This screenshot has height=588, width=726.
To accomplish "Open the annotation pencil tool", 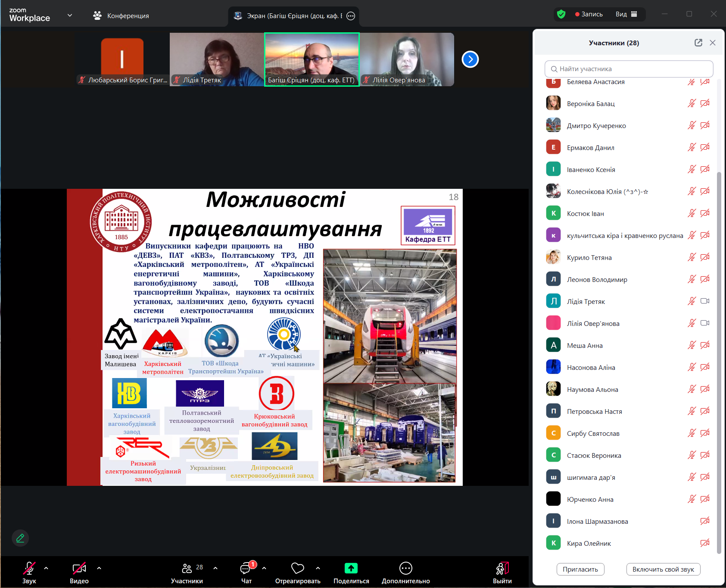I will (x=20, y=538).
